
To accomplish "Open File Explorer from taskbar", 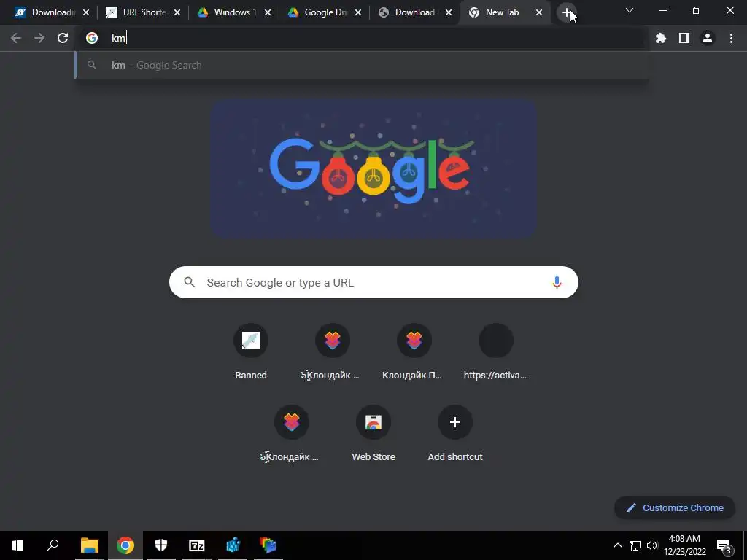I will click(89, 545).
